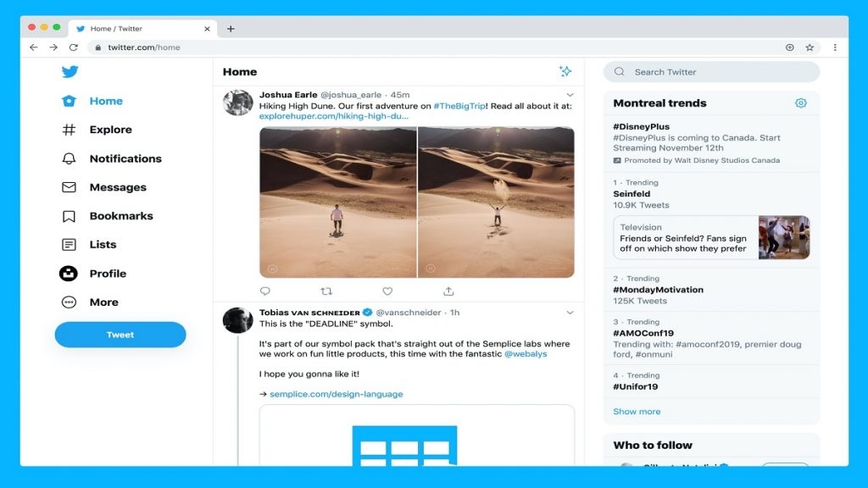Like Joshua Earle's tweet
The image size is (868, 488).
(x=387, y=291)
